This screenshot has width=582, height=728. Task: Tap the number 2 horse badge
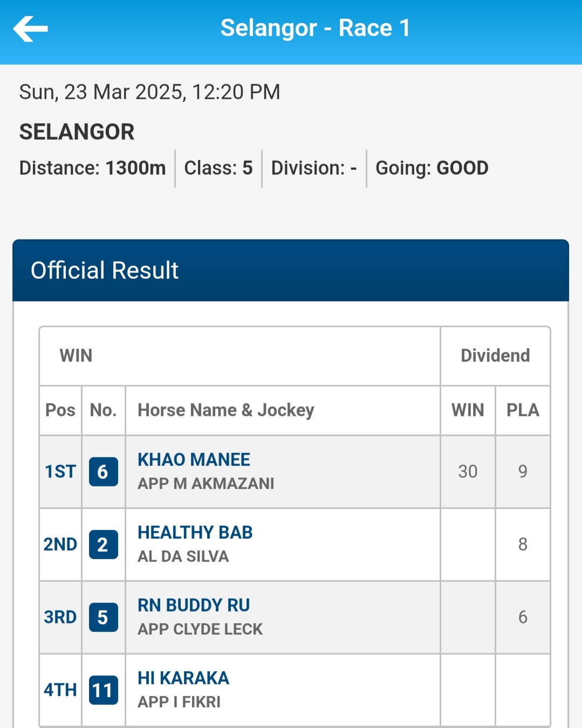click(103, 545)
